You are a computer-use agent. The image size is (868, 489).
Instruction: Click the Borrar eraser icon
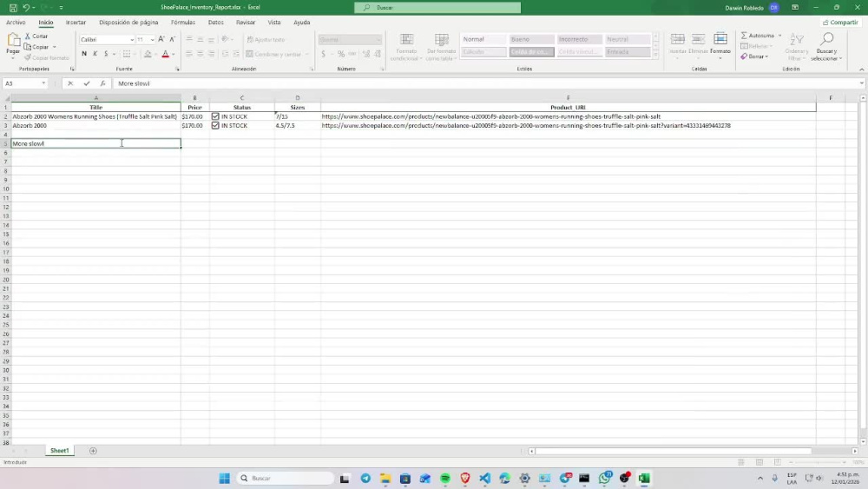point(744,56)
